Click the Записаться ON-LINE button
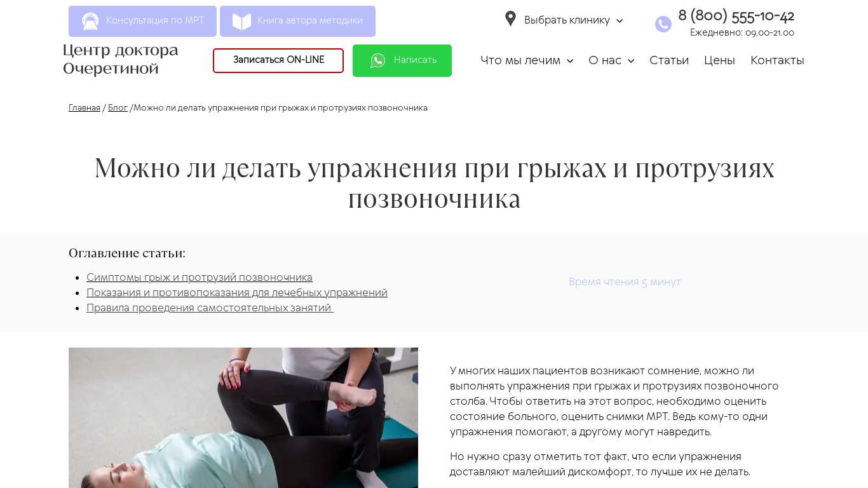Viewport: 868px width, 488px height. [278, 60]
